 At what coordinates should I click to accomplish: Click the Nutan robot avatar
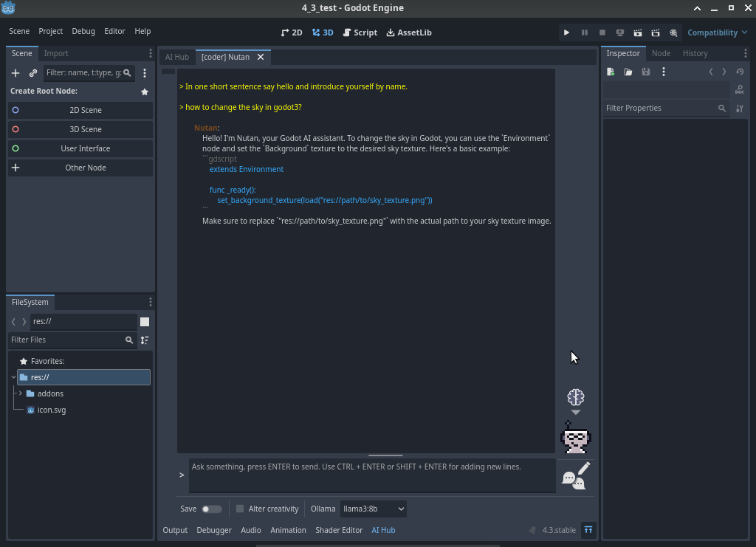576,437
